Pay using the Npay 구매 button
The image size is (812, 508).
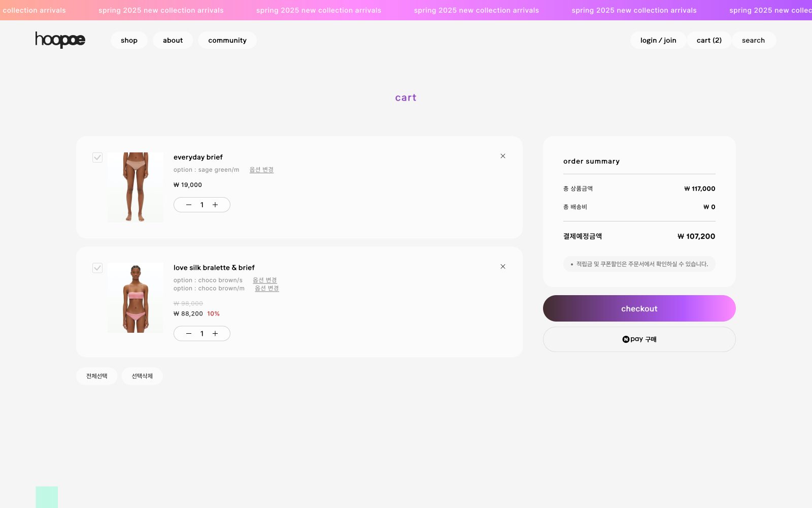click(639, 339)
